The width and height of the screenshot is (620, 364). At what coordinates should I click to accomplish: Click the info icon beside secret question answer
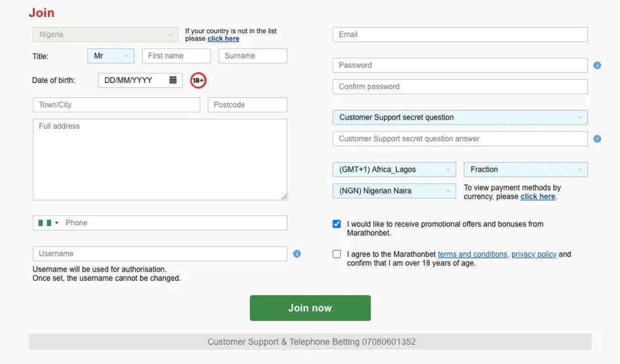597,139
